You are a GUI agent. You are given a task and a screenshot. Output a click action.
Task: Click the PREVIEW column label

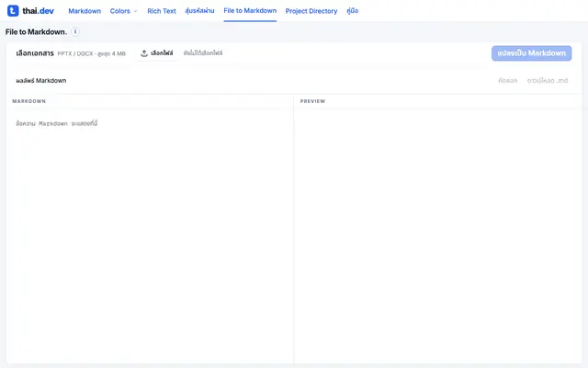coord(312,101)
